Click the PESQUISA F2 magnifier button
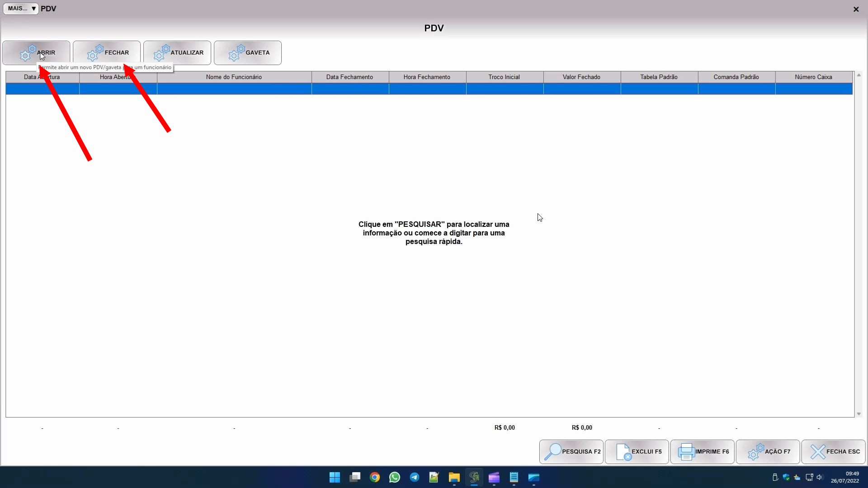 (x=571, y=451)
